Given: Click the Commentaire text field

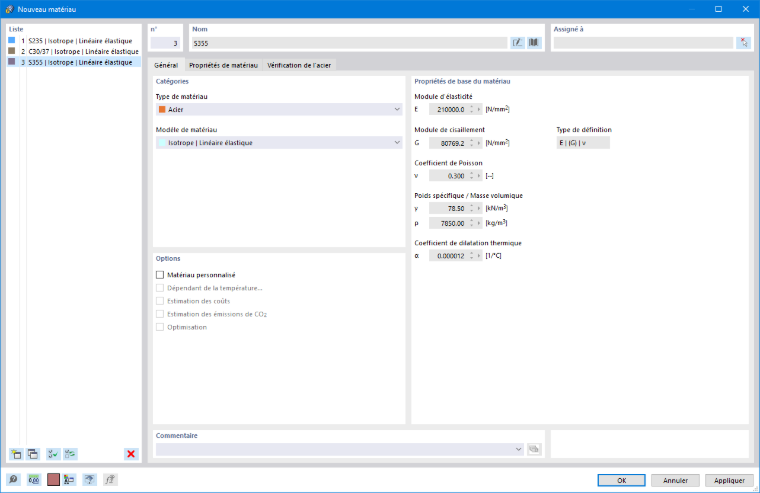Looking at the screenshot, I should coord(335,449).
